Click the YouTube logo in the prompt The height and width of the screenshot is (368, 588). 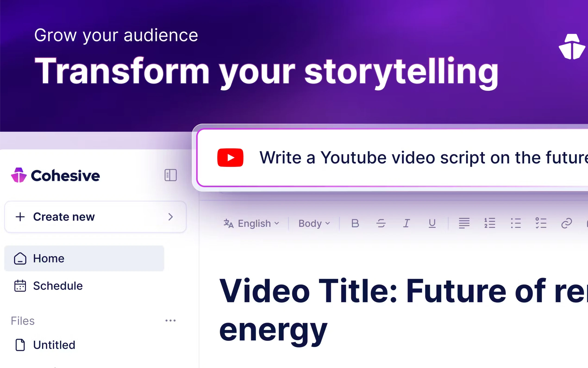[x=230, y=158]
